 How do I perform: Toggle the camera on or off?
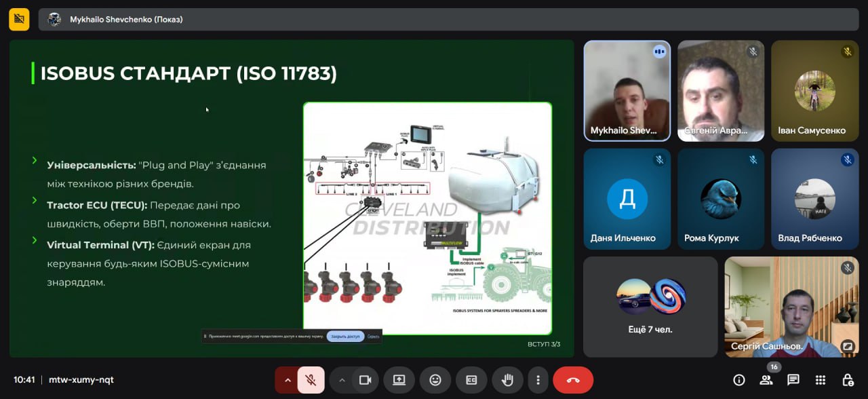[365, 380]
